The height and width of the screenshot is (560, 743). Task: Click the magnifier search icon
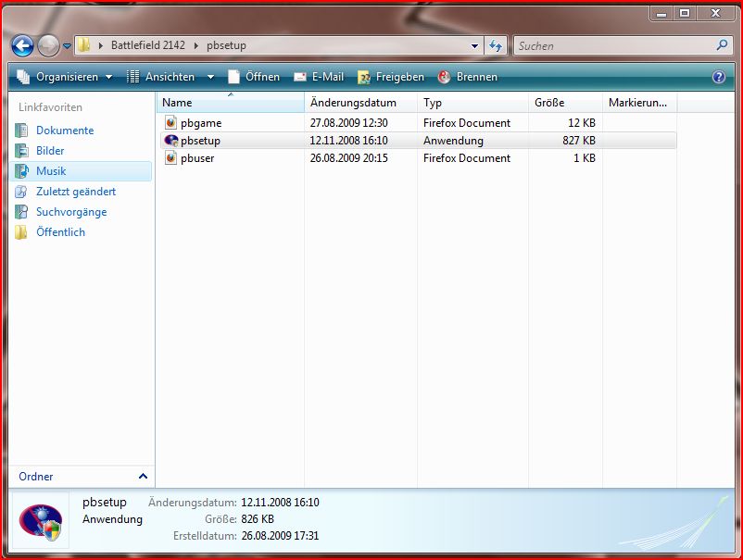pyautogui.click(x=722, y=45)
